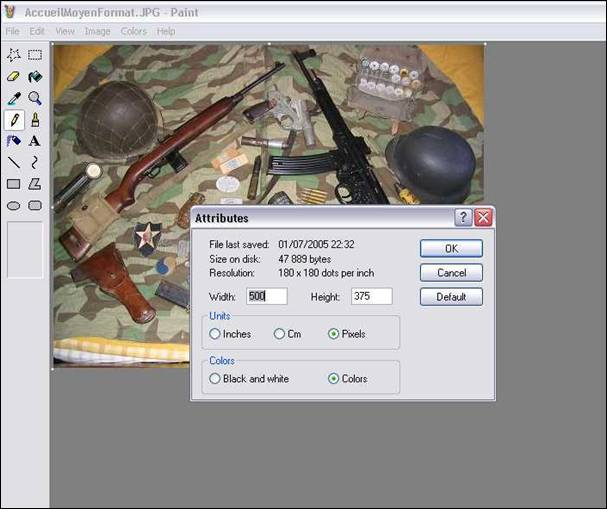Image resolution: width=607 pixels, height=509 pixels.
Task: Click Cancel in Attributes dialog
Action: [x=451, y=273]
